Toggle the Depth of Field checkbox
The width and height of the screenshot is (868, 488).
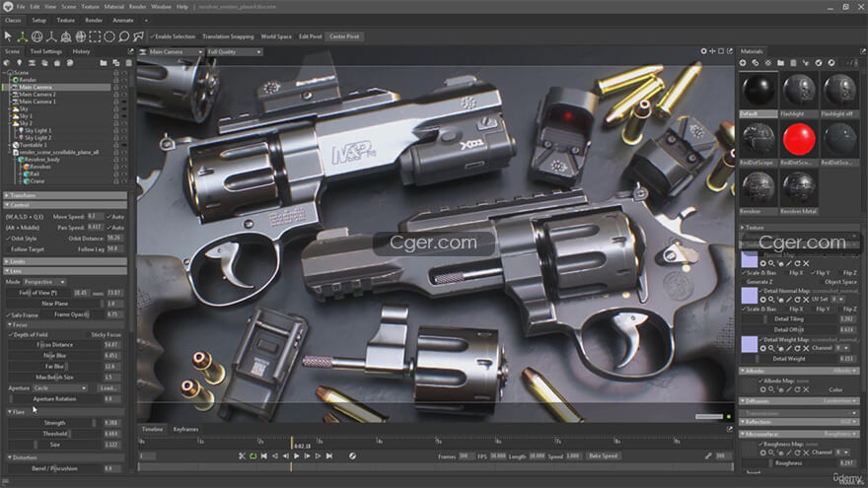(x=11, y=335)
